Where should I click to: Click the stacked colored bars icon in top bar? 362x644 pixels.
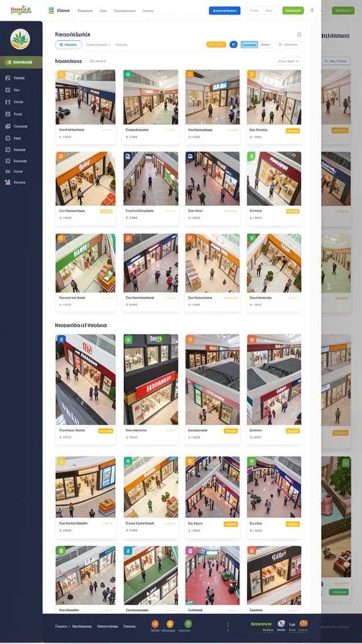pos(52,10)
